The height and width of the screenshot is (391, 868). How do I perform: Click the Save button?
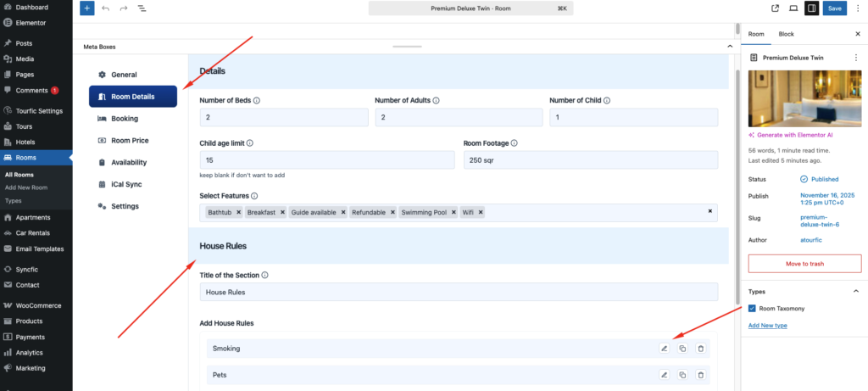[835, 8]
